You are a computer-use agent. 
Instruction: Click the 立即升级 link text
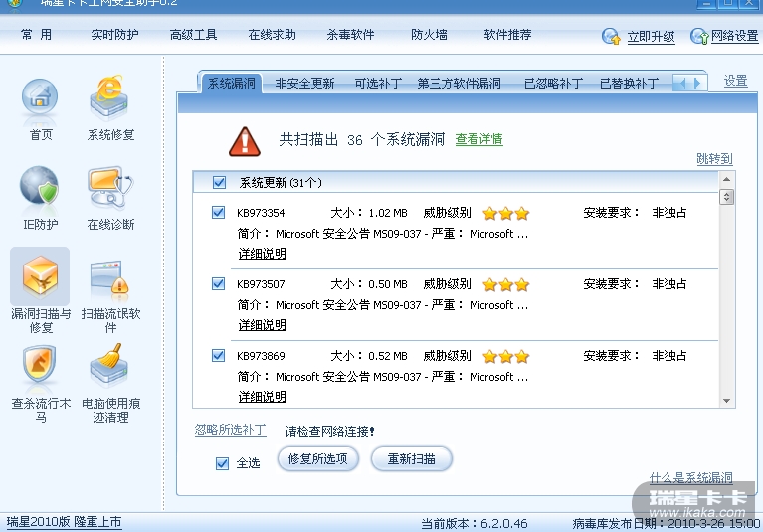(651, 37)
